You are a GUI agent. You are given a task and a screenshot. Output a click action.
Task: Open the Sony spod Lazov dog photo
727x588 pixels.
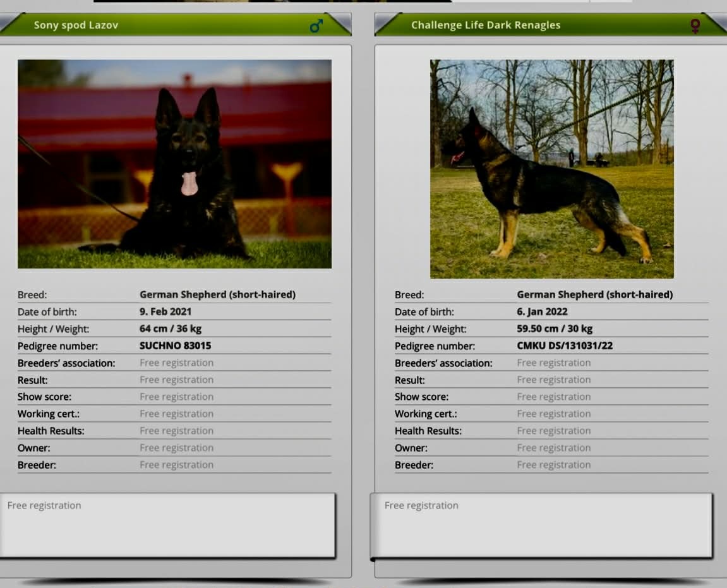tap(174, 164)
